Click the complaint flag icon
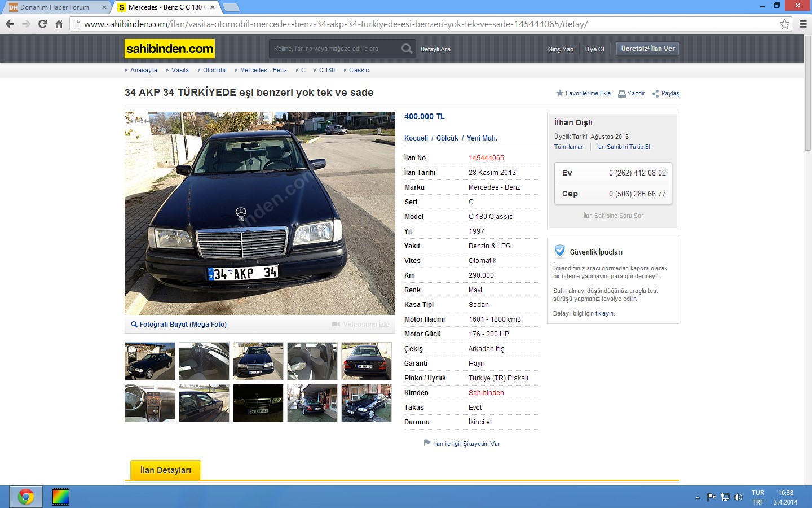Viewport: 812px width, 508px height. [x=427, y=443]
